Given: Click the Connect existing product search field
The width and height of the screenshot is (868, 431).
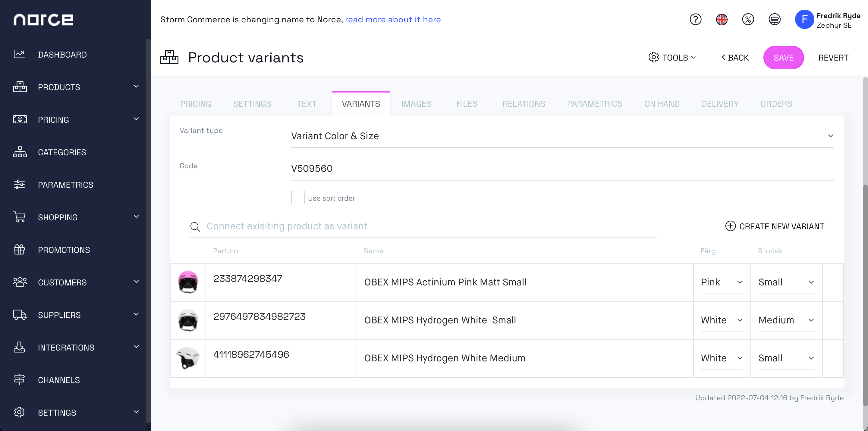Looking at the screenshot, I should tap(427, 226).
